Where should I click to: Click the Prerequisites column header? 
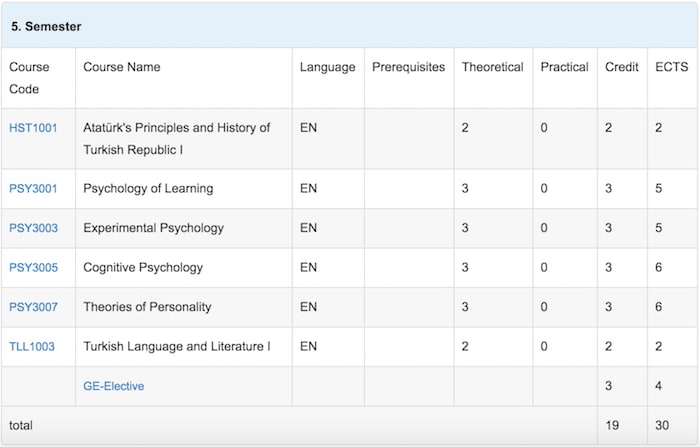[x=408, y=67]
